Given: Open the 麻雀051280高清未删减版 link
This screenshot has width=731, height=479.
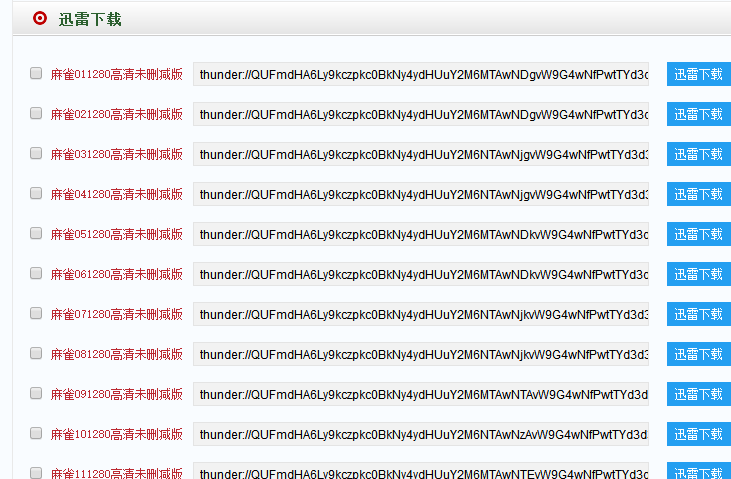Looking at the screenshot, I should point(117,234).
